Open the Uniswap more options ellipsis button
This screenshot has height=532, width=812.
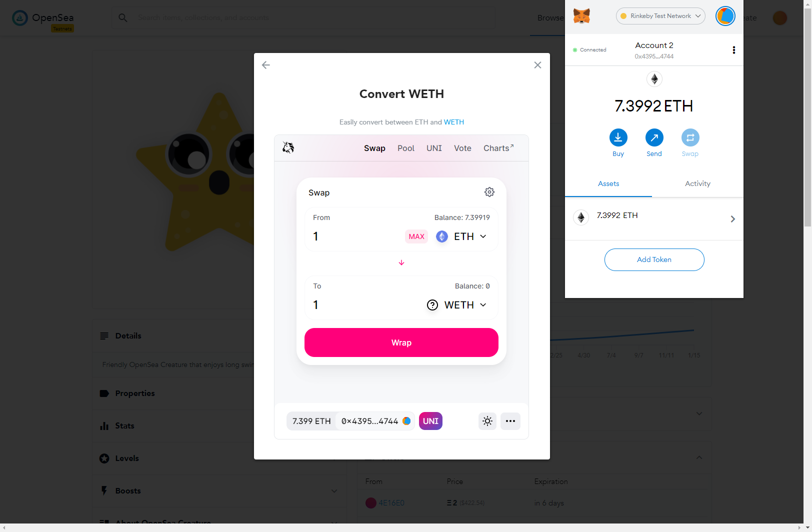click(x=510, y=421)
